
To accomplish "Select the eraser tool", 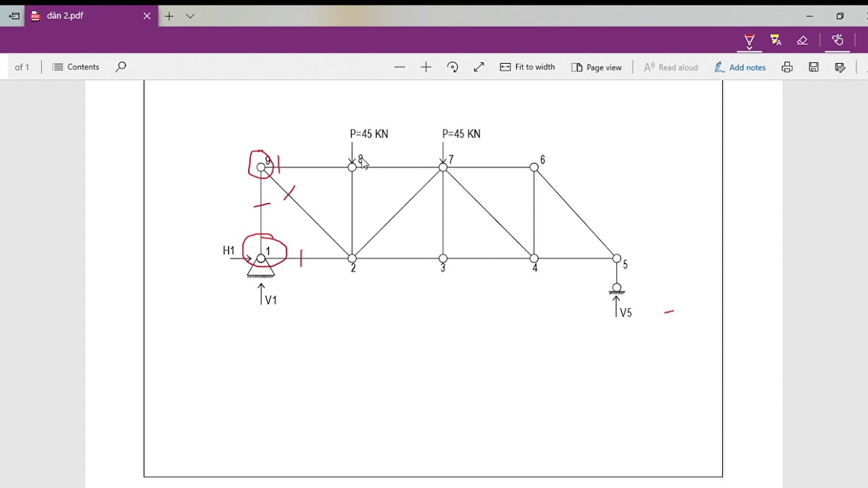I will 802,41.
